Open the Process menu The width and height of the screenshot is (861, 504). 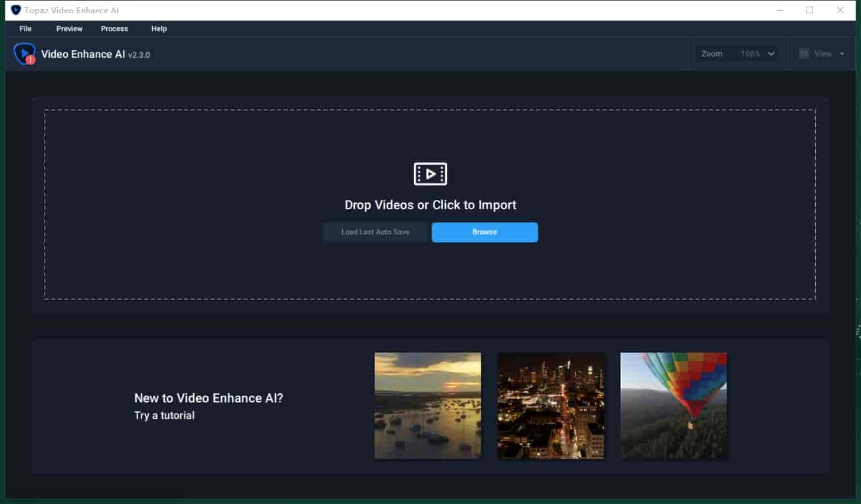tap(114, 29)
